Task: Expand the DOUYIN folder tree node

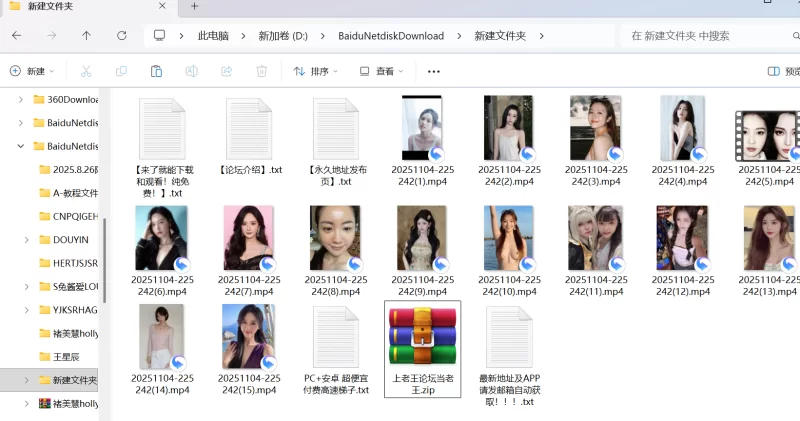Action: pyautogui.click(x=27, y=240)
